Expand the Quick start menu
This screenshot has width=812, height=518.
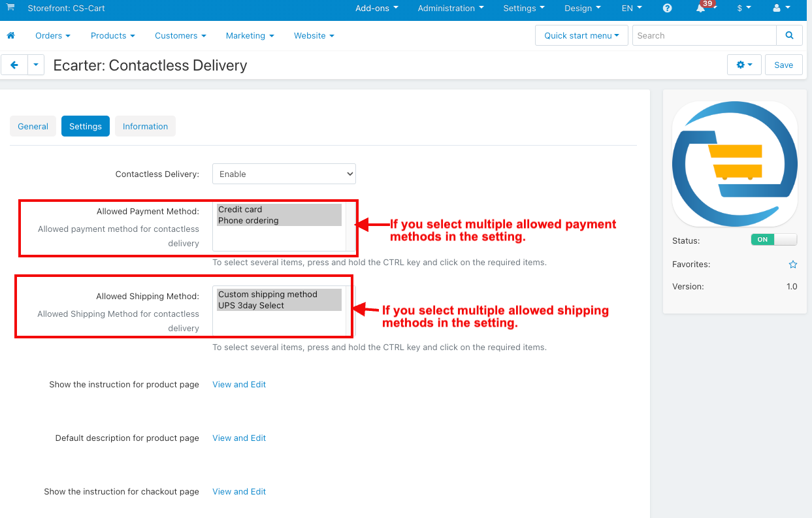[581, 35]
